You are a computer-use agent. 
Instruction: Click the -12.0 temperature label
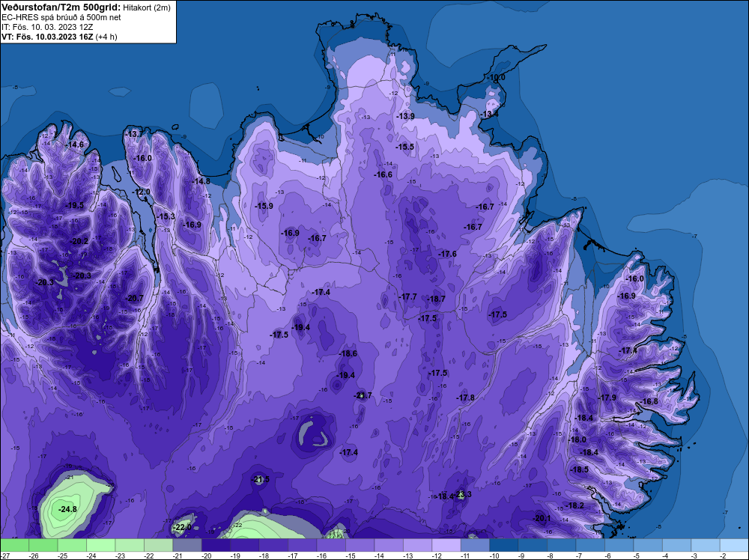pyautogui.click(x=142, y=192)
